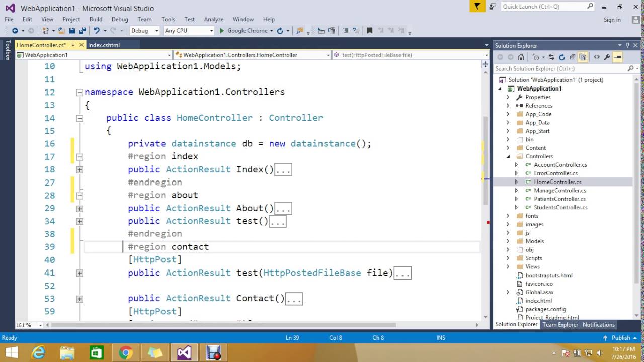Save the current file with the Save icon
This screenshot has height=362, width=644.
click(x=71, y=31)
